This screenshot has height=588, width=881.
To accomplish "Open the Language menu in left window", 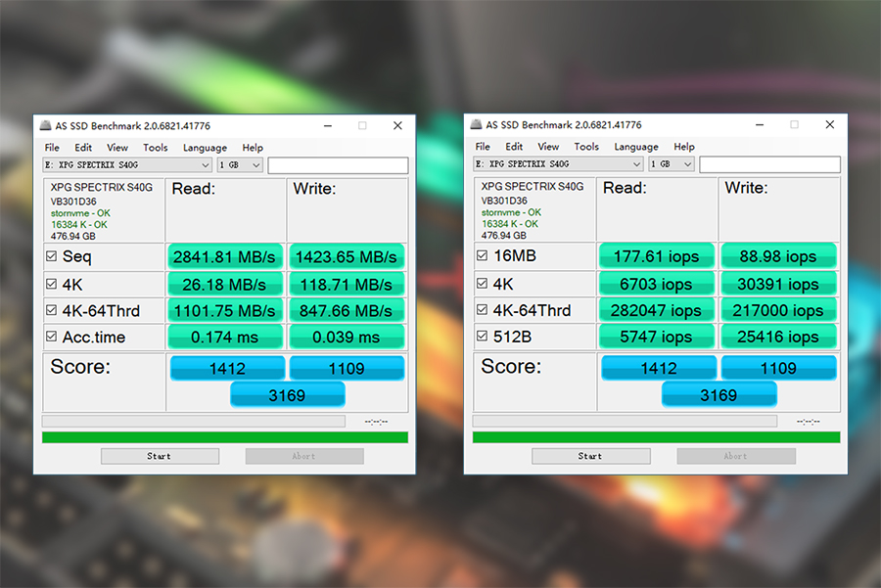I will [206, 148].
